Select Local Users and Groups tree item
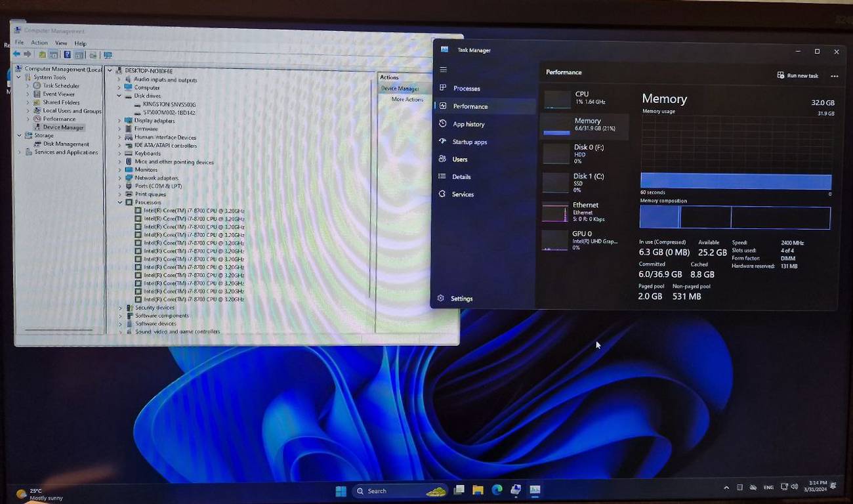 [x=72, y=111]
